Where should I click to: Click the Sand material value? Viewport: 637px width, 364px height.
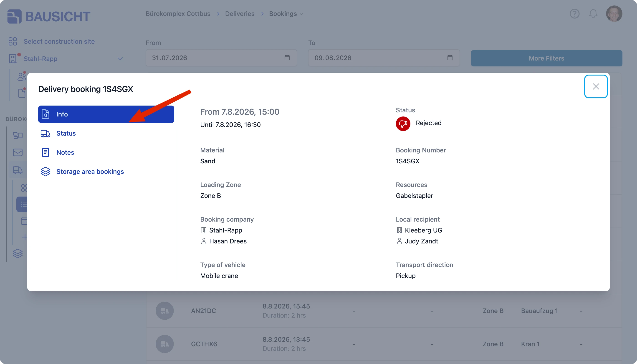pyautogui.click(x=207, y=161)
